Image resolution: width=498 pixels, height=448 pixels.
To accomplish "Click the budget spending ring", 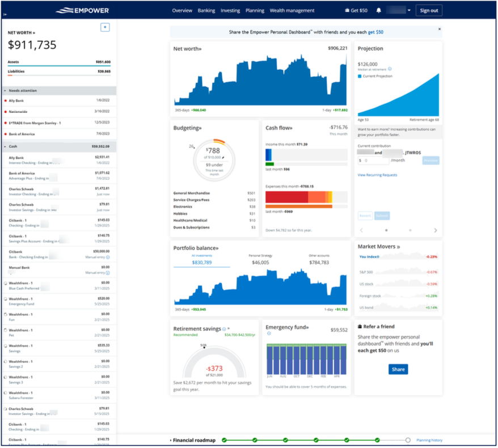I will [214, 160].
